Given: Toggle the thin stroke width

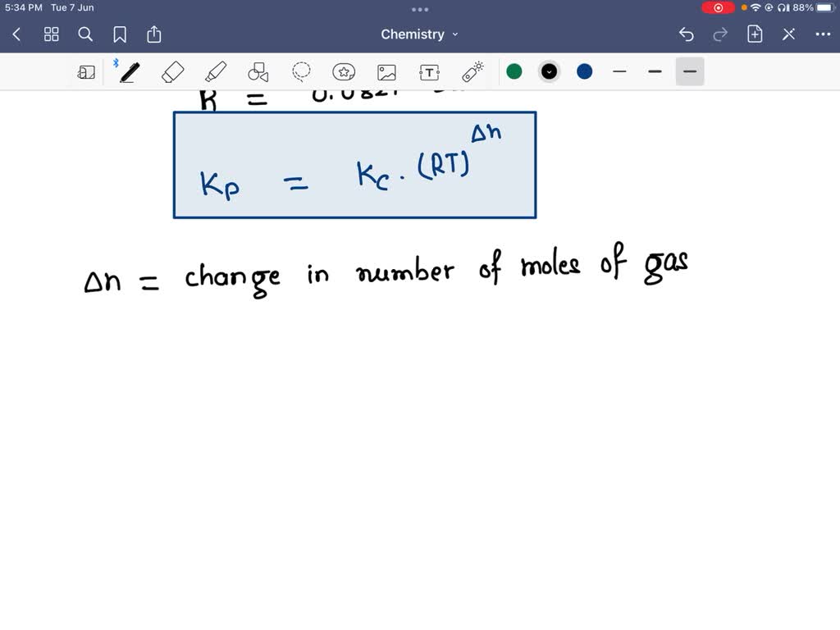Looking at the screenshot, I should [x=619, y=72].
